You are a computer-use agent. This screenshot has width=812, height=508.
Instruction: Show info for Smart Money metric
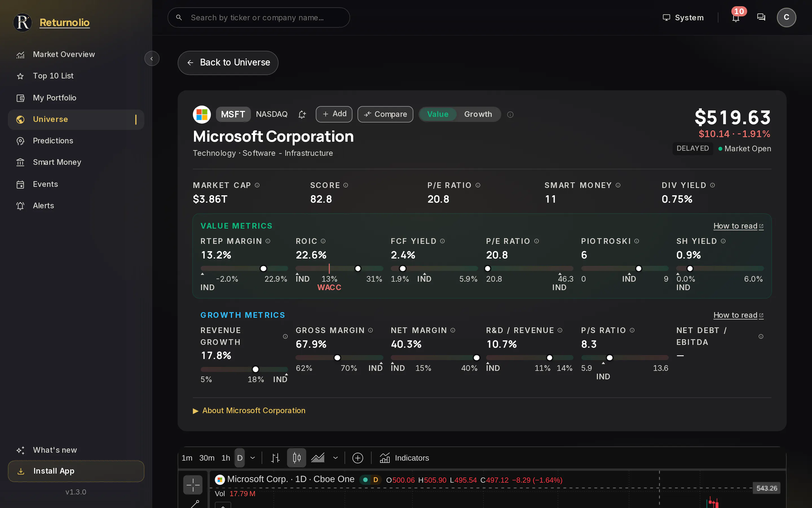coord(618,185)
